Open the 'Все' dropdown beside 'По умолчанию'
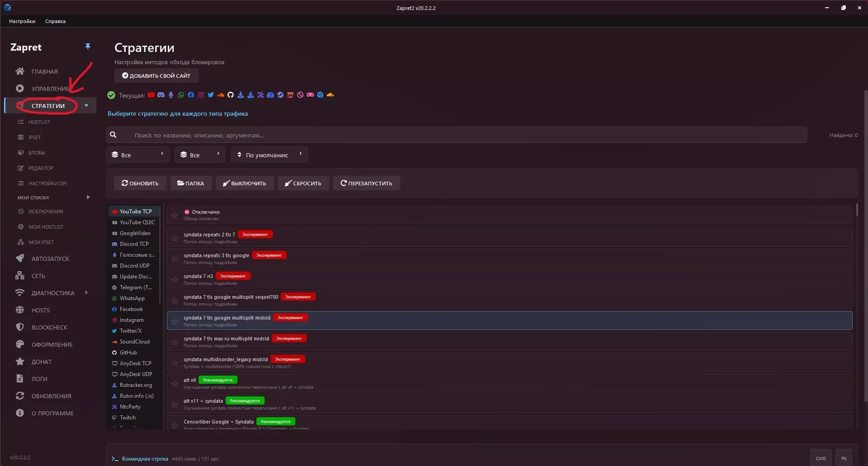Image resolution: width=868 pixels, height=466 pixels. [x=200, y=155]
